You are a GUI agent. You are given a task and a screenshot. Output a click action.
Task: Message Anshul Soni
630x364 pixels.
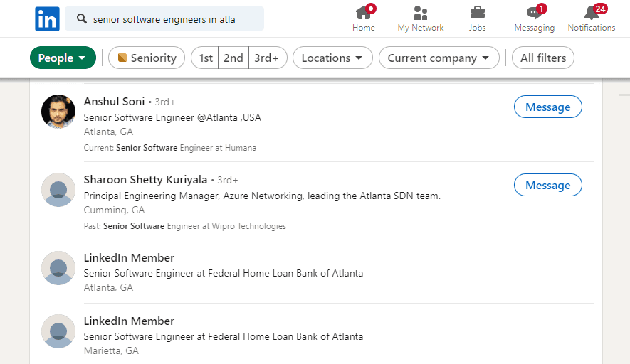(547, 107)
